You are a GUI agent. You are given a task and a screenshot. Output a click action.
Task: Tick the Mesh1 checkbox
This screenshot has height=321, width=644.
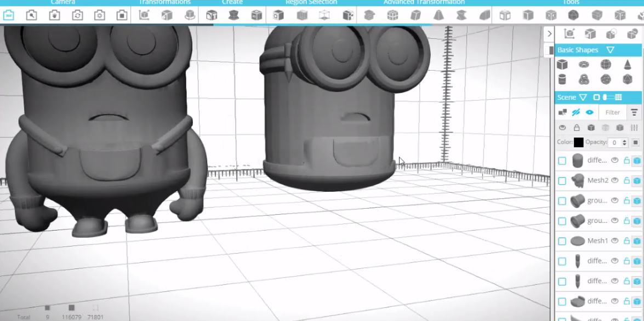click(x=562, y=241)
